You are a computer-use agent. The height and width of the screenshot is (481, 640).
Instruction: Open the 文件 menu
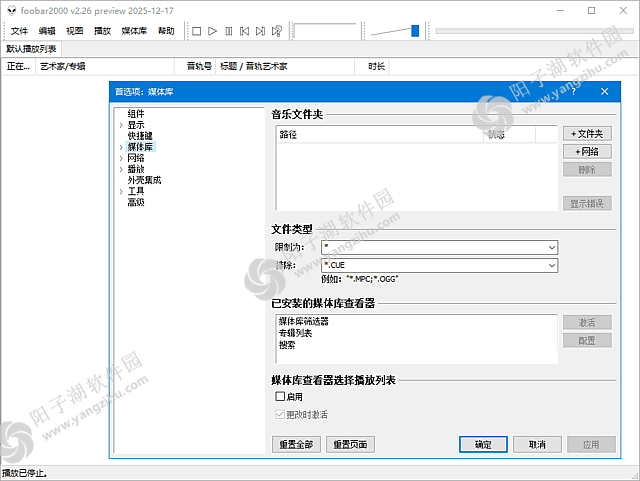pos(19,31)
